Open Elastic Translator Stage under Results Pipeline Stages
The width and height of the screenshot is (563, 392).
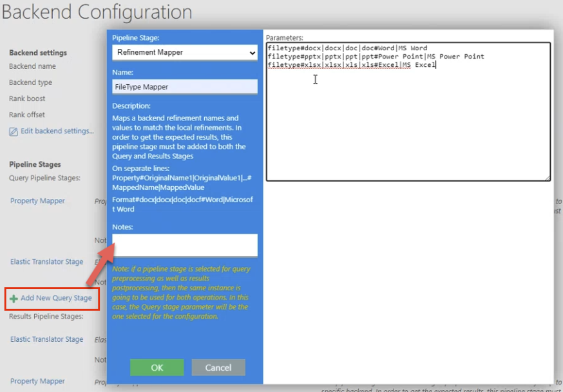click(46, 339)
